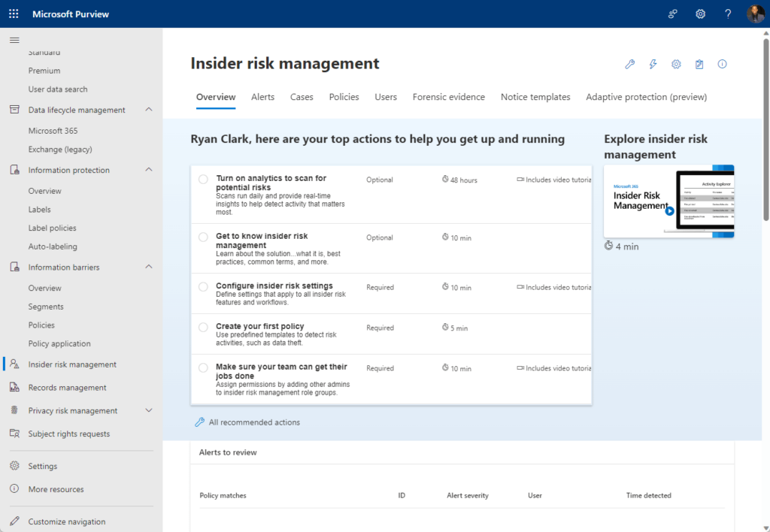Open 'Create your first policy' action
This screenshot has width=770, height=532.
click(x=259, y=326)
